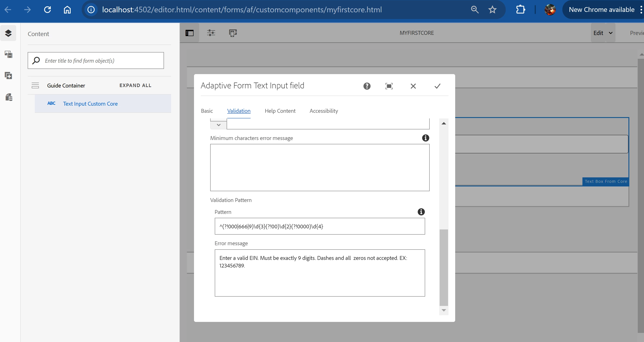Screen dimensions: 644x342
Task: Open the Components browser side icon
Action: (x=8, y=75)
